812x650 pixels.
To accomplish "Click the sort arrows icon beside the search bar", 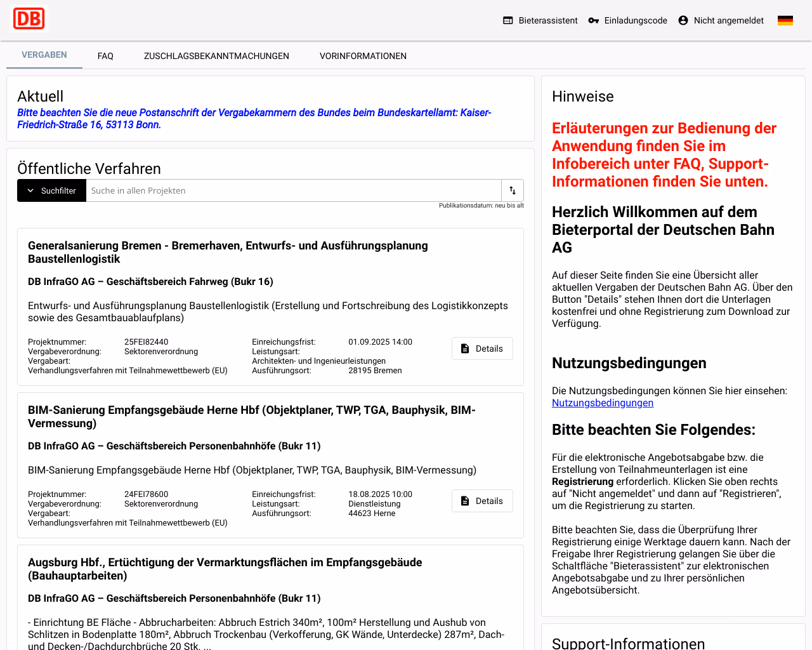I will [512, 190].
